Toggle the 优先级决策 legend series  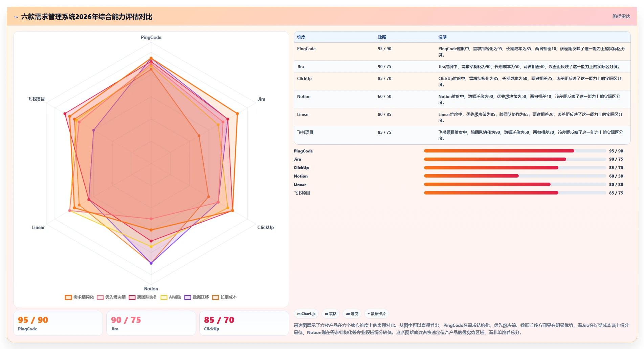point(111,297)
